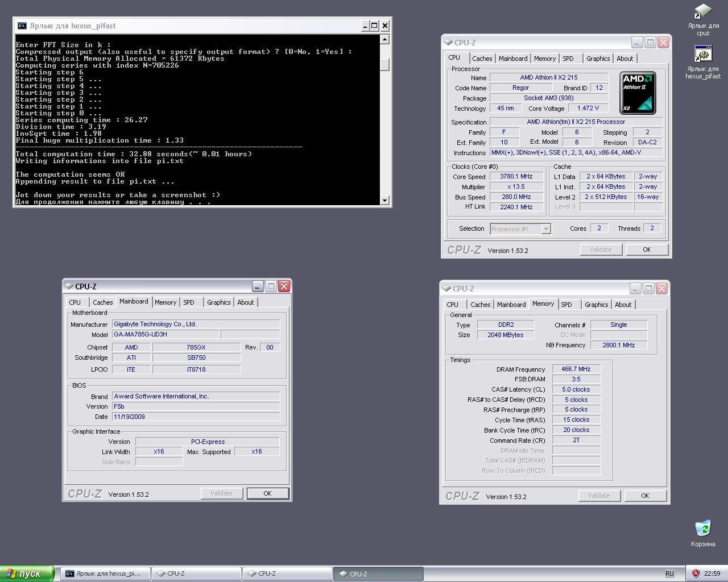The width and height of the screenshot is (728, 582).
Task: Activate the second CPU-Z taskbar button
Action: click(287, 573)
